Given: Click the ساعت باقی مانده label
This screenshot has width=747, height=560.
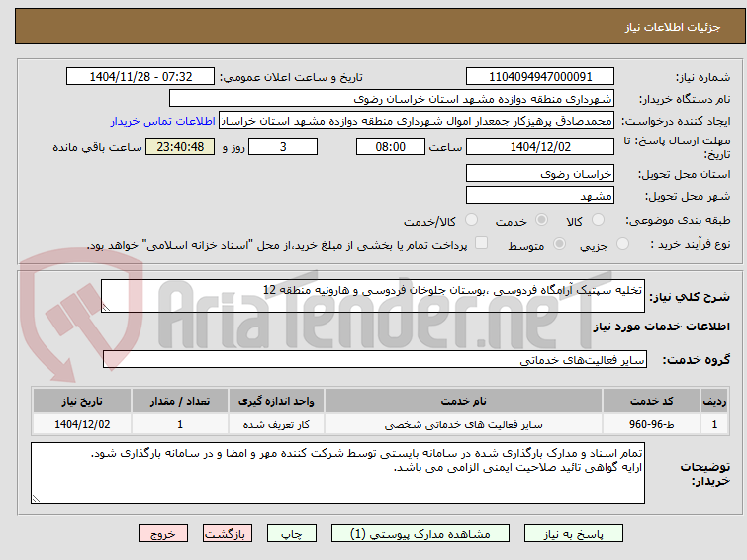Looking at the screenshot, I should point(97,147).
